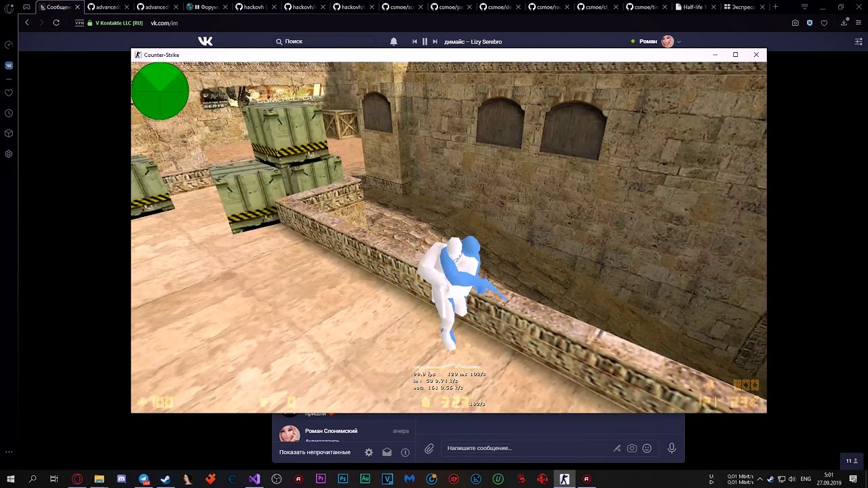Open the system tray volume control
The height and width of the screenshot is (488, 868).
[791, 479]
